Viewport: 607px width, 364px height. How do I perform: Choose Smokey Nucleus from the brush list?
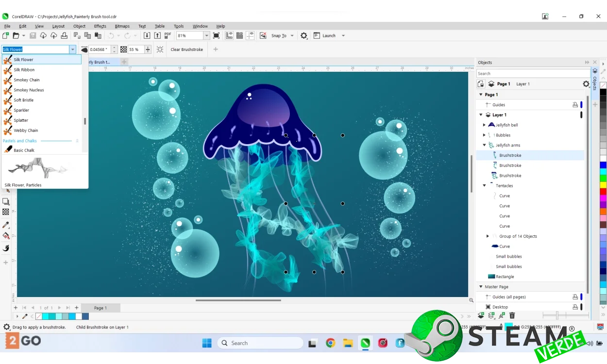[29, 90]
